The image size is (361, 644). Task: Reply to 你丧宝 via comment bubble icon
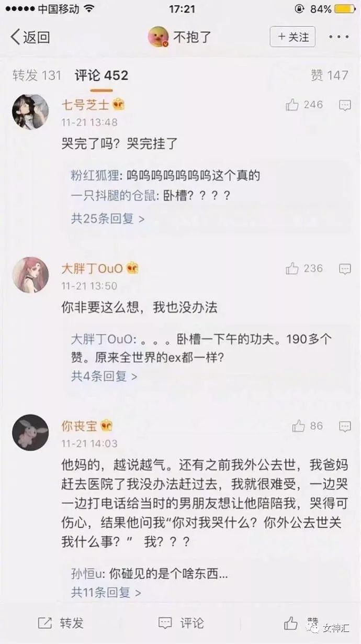[x=345, y=426]
